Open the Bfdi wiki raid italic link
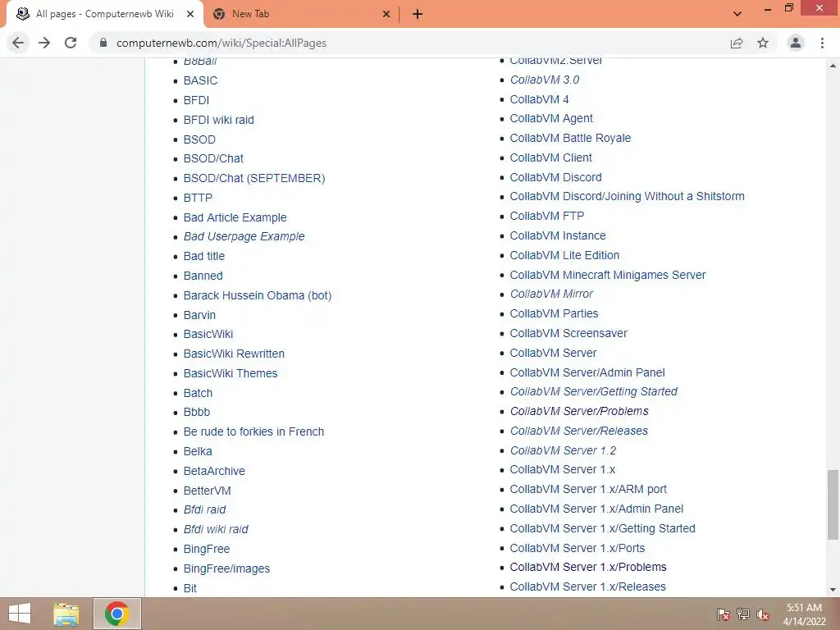Screen dimensions: 840x630 click(x=216, y=529)
